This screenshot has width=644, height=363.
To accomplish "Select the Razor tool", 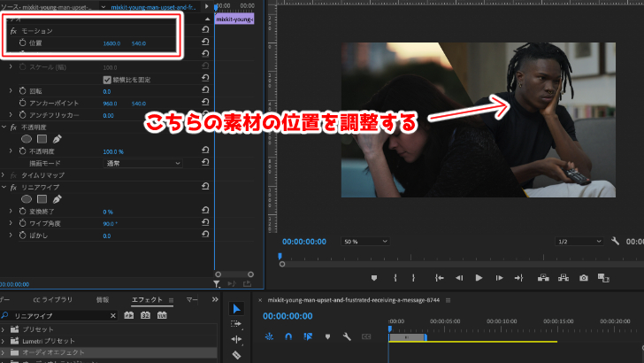I will coord(236,355).
